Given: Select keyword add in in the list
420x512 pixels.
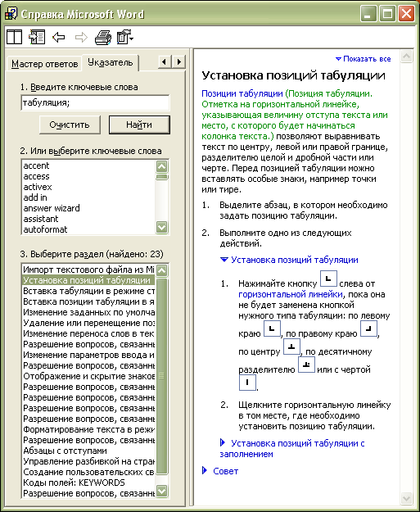Looking at the screenshot, I should (x=88, y=197).
